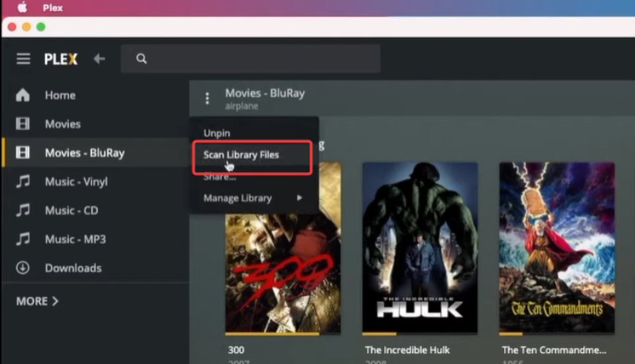Open the three-dot library options icon

pos(207,98)
